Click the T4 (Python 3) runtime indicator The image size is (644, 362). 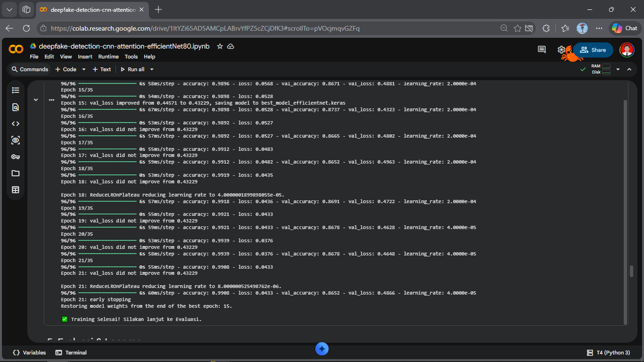pos(608,353)
